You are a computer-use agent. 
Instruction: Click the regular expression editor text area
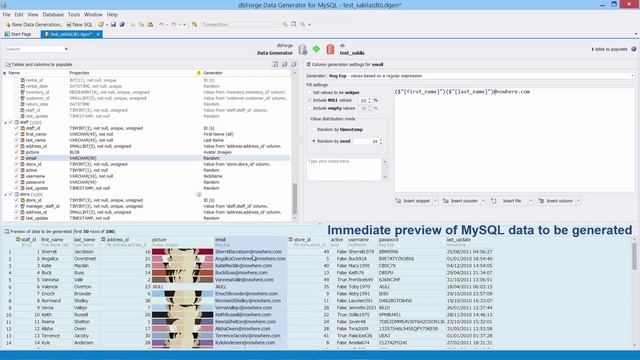point(514,140)
